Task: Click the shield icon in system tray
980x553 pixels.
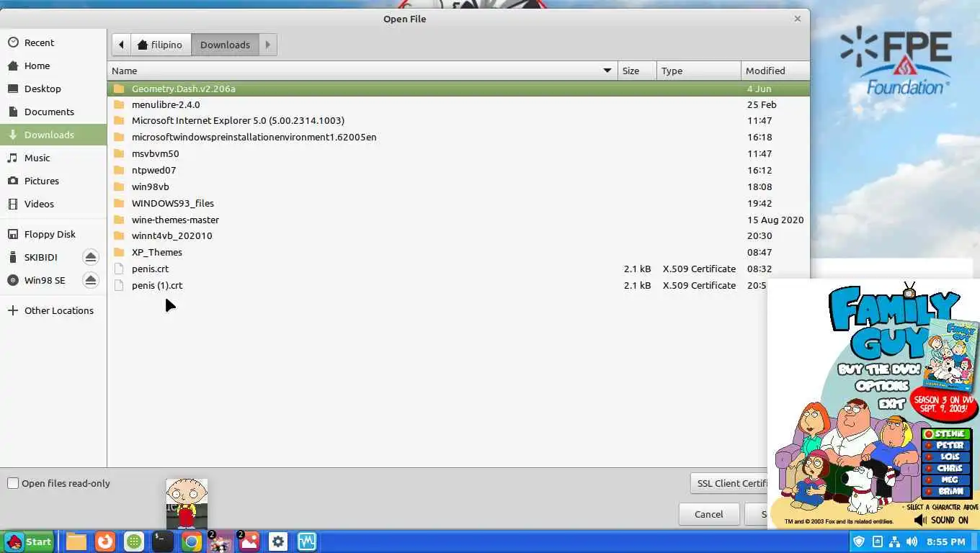Action: click(x=859, y=541)
